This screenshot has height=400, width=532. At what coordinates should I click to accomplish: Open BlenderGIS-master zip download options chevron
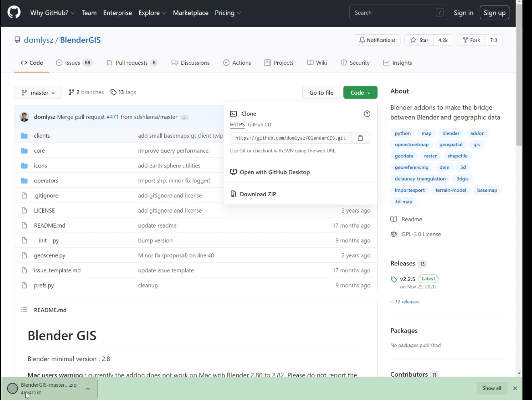coord(88,388)
